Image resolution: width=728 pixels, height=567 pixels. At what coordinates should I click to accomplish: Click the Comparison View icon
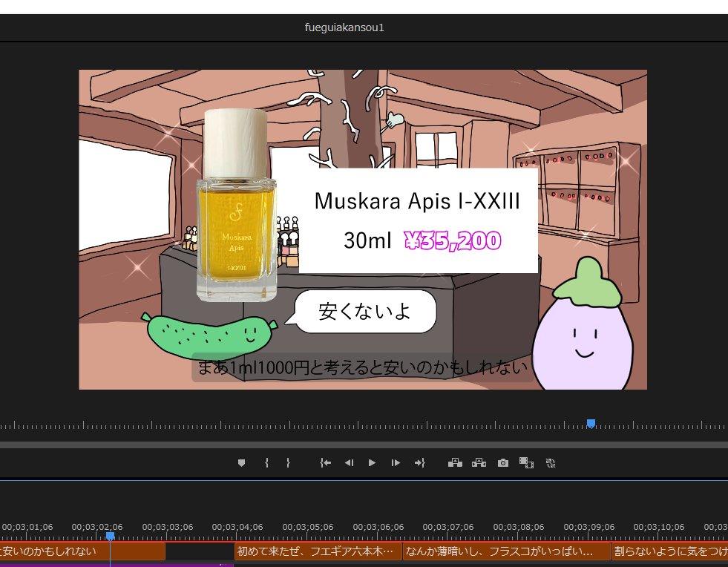[x=526, y=463]
